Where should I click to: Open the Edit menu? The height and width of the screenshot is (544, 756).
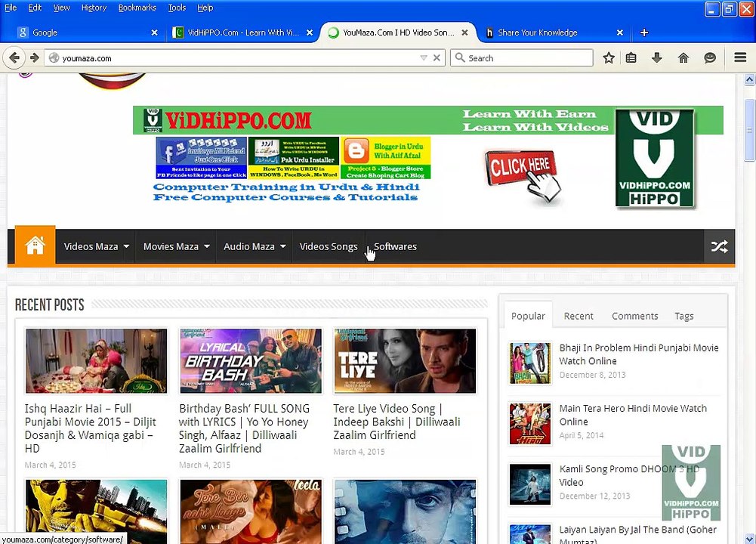click(x=35, y=8)
